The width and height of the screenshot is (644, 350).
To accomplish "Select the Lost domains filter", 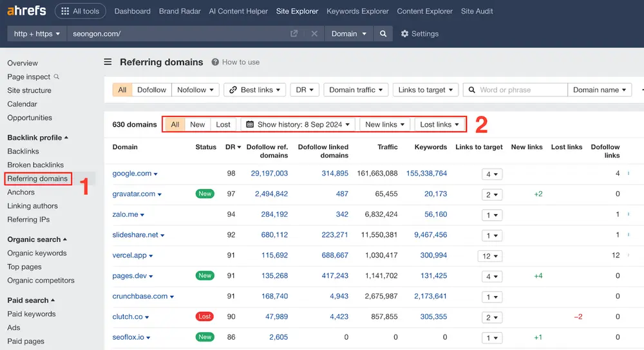I will pyautogui.click(x=223, y=124).
